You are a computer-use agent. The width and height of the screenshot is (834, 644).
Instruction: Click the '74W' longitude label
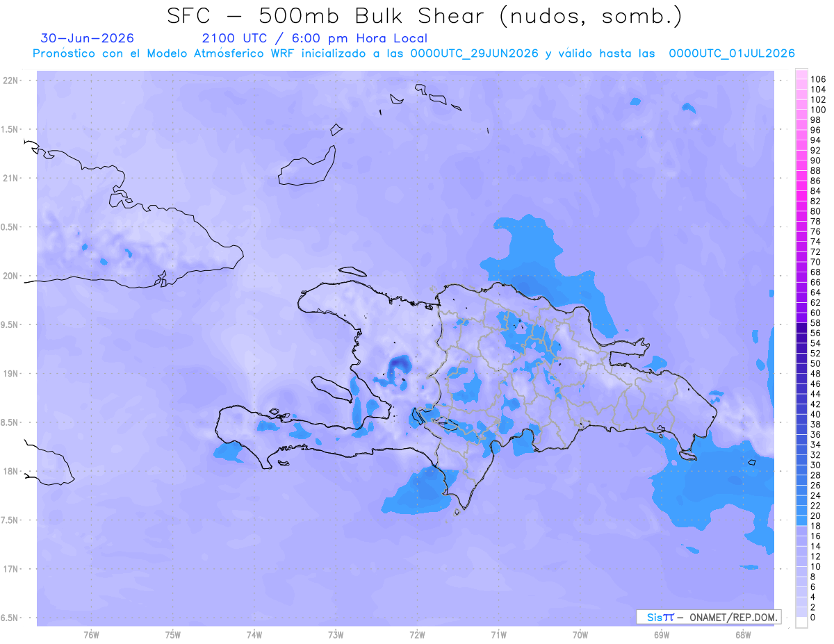tap(254, 634)
